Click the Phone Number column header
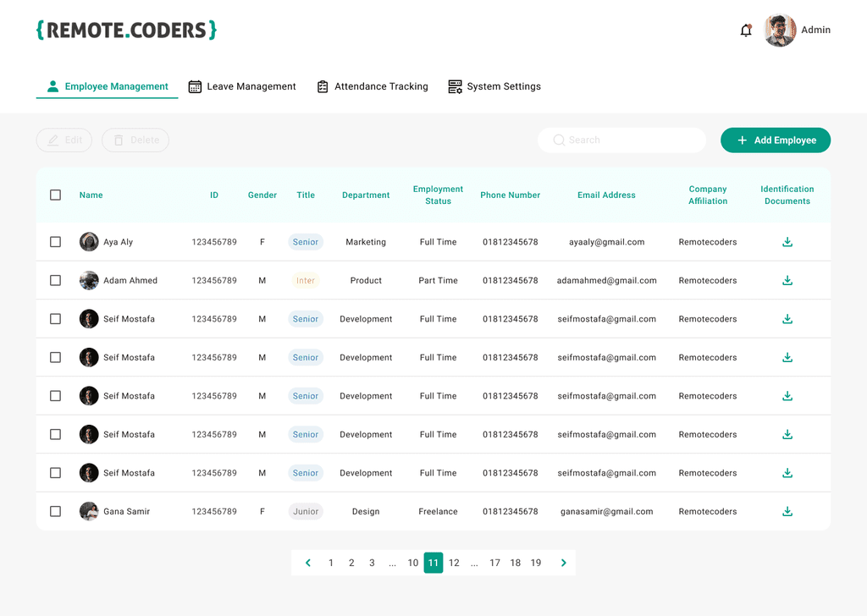The height and width of the screenshot is (616, 867). coord(511,195)
